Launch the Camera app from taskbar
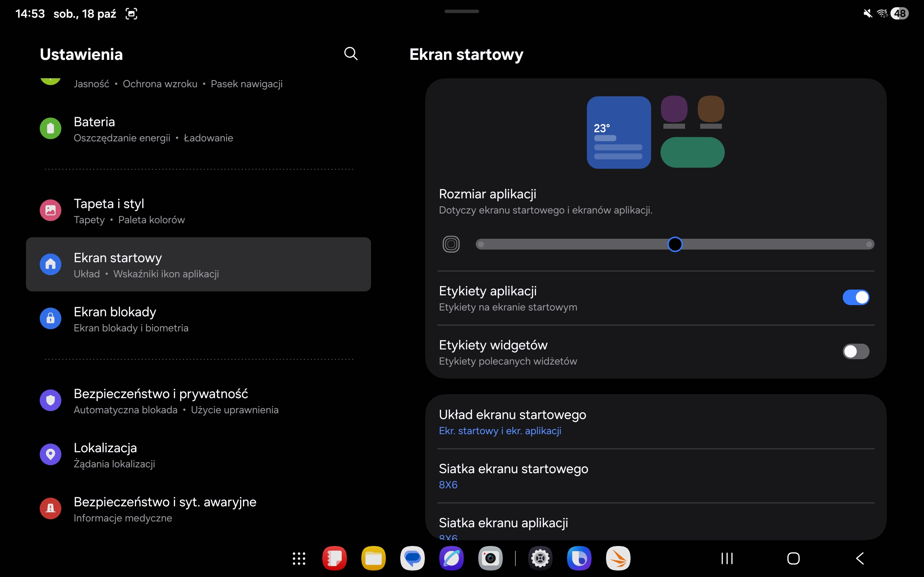This screenshot has height=577, width=924. 490,558
